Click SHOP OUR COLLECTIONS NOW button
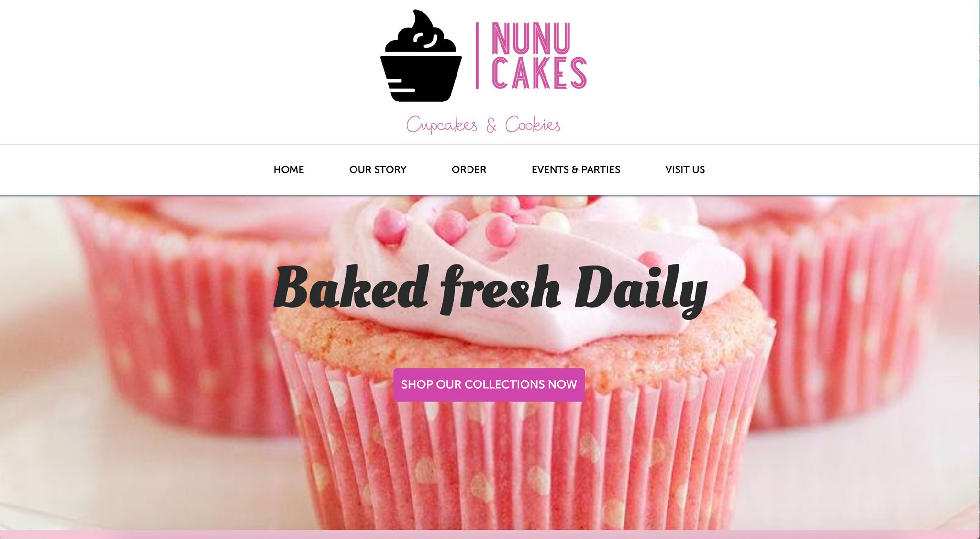Image resolution: width=980 pixels, height=539 pixels. click(x=489, y=384)
